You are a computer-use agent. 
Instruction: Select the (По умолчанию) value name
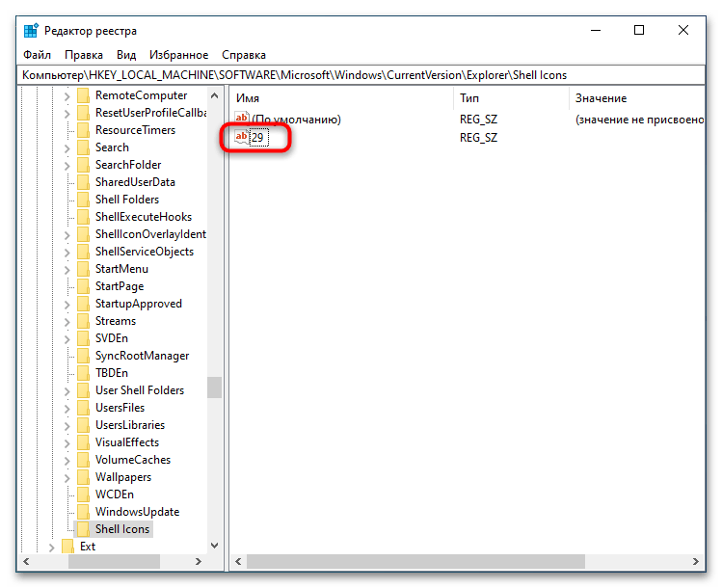296,120
